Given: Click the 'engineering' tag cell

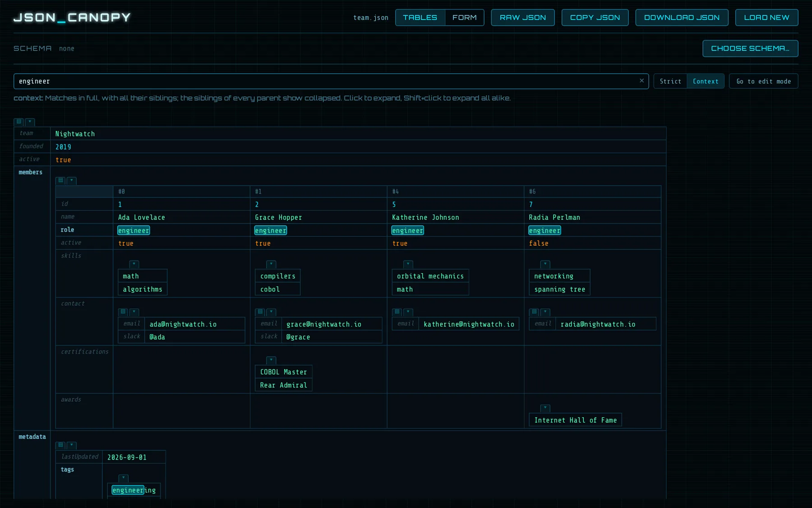Looking at the screenshot, I should [x=134, y=490].
